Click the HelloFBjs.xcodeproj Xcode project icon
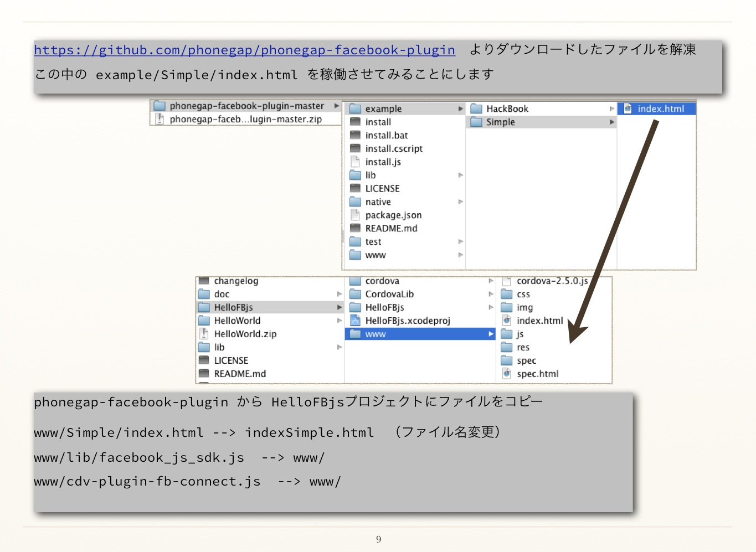The width and height of the screenshot is (756, 552). tap(356, 321)
